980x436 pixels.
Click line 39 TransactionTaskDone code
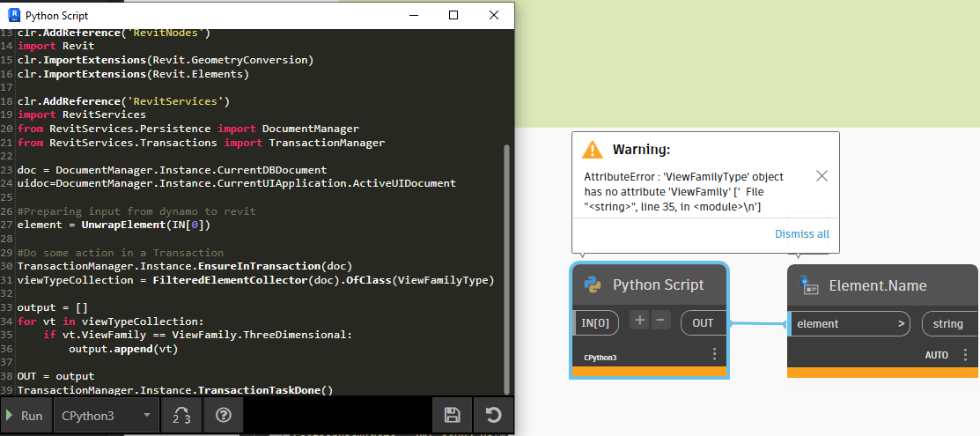coord(175,390)
